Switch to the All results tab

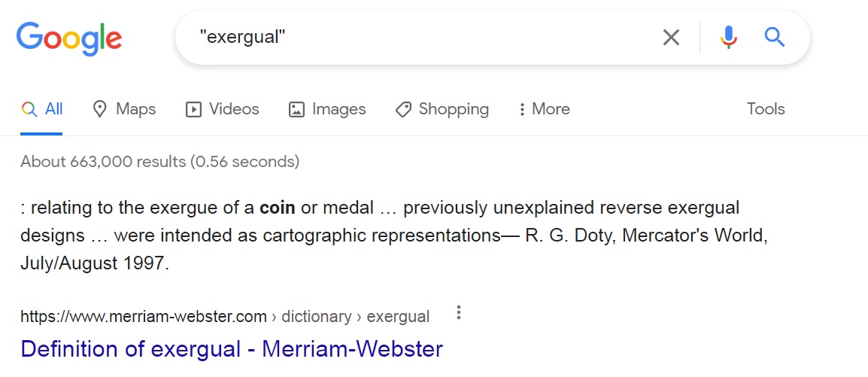pos(42,109)
